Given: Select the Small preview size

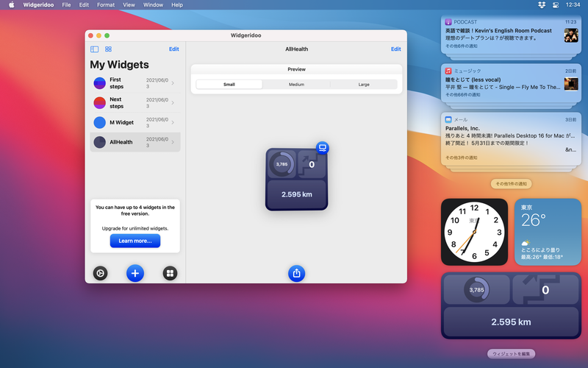Looking at the screenshot, I should tap(229, 85).
